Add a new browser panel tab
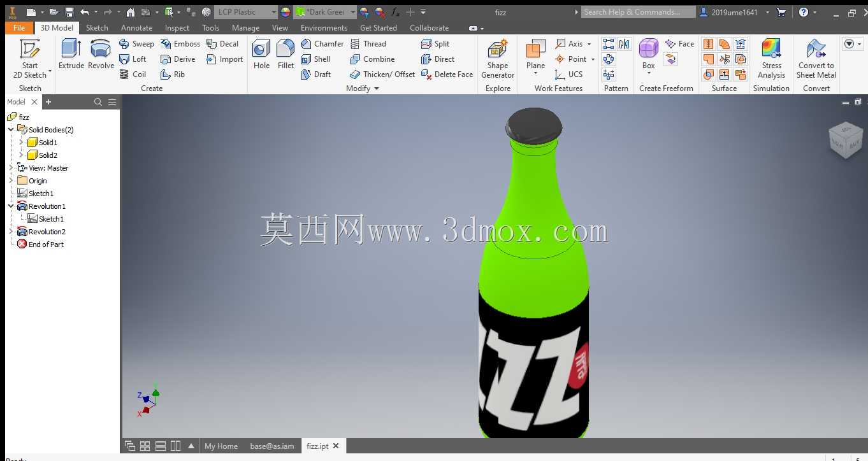868x461 pixels. tap(48, 102)
